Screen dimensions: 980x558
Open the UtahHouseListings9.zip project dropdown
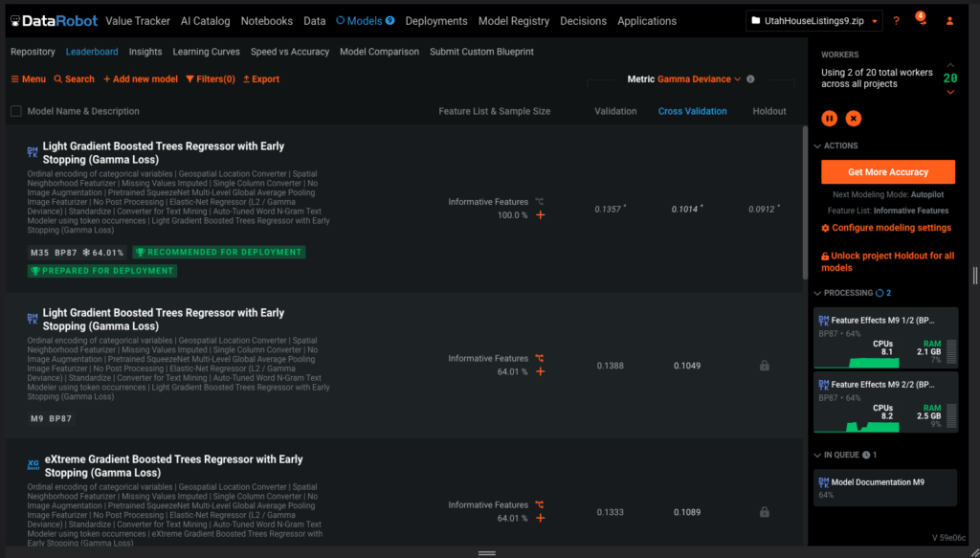pyautogui.click(x=813, y=21)
